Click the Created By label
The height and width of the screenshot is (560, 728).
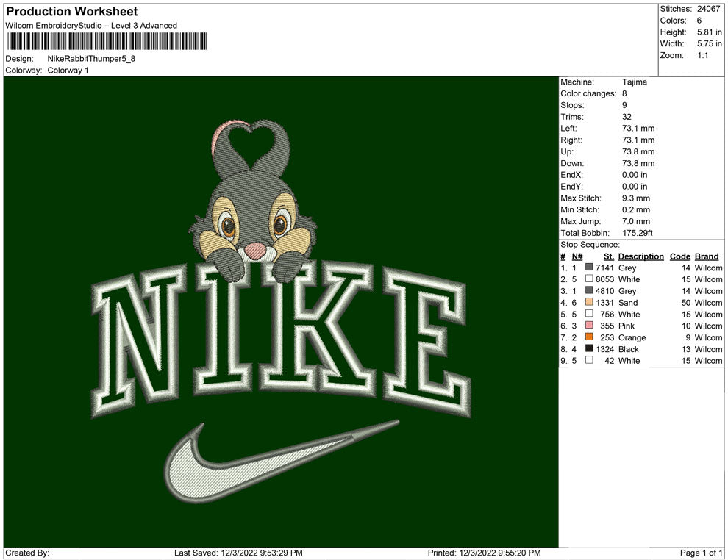coord(27,553)
